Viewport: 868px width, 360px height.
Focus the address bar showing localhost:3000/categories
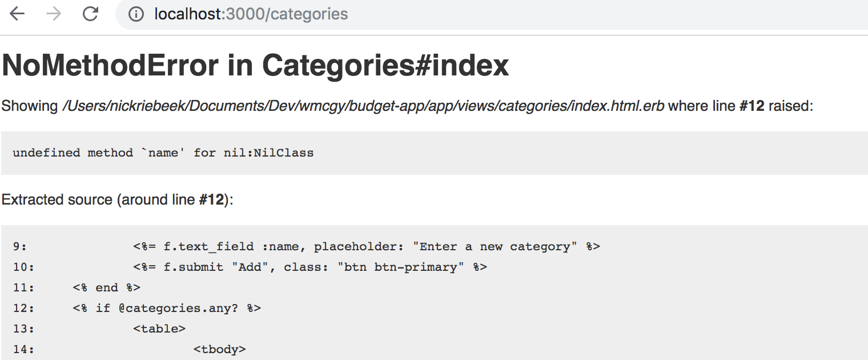(491, 14)
